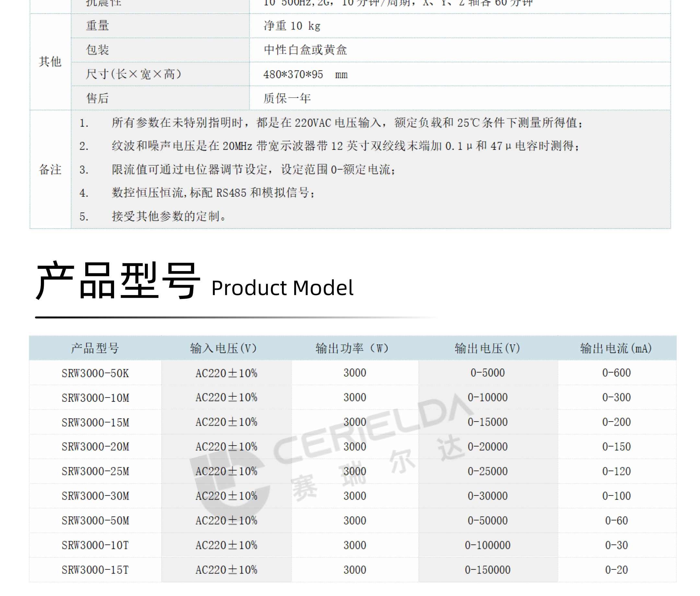Click the 输出电压(V) column header

(487, 348)
